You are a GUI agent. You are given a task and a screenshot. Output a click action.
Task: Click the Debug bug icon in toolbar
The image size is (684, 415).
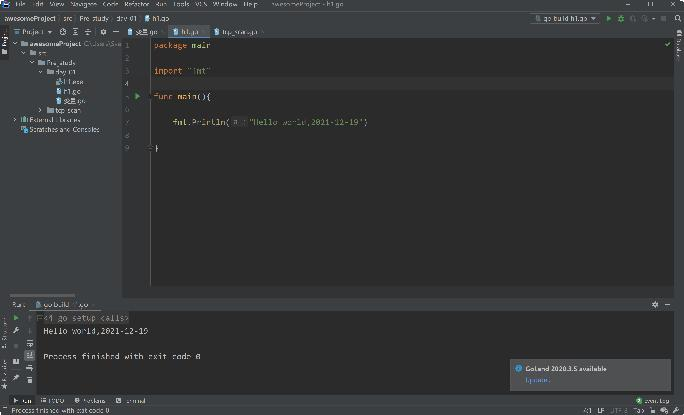pyautogui.click(x=620, y=18)
